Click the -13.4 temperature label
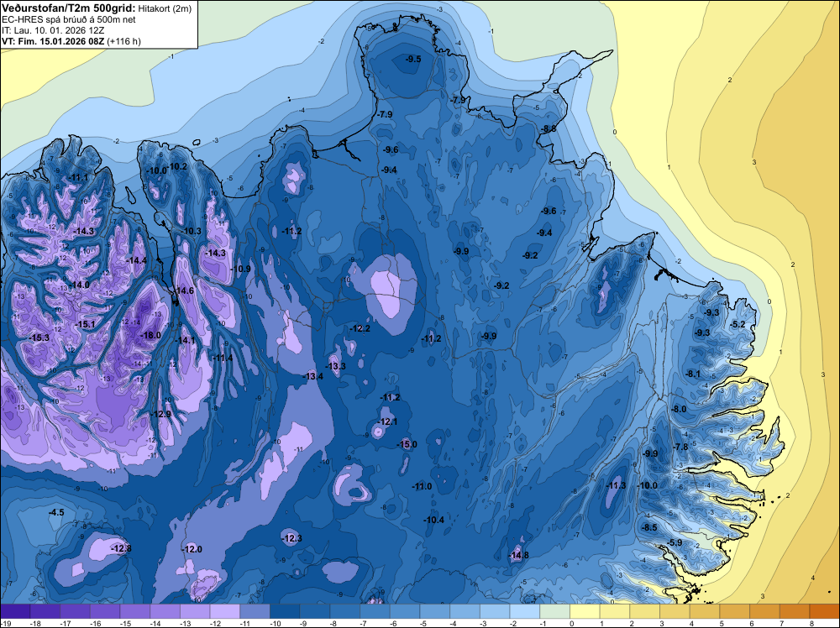Viewport: 840px width, 628px height. [x=312, y=376]
